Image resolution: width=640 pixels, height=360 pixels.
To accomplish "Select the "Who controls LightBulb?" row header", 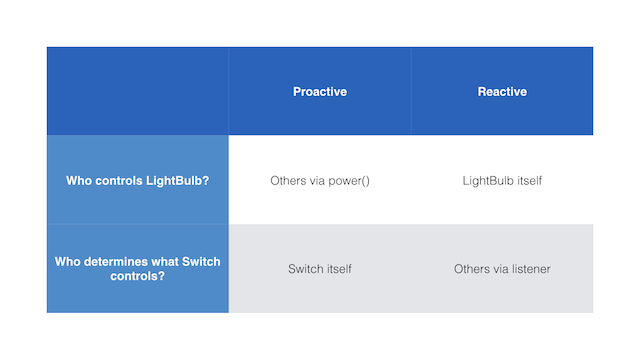I will point(138,180).
